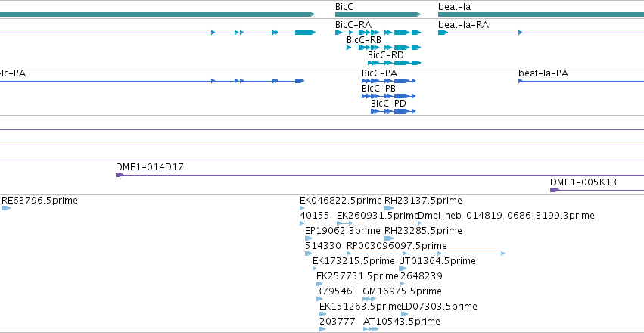Click the BicC-RA transcript glyph

[378, 33]
